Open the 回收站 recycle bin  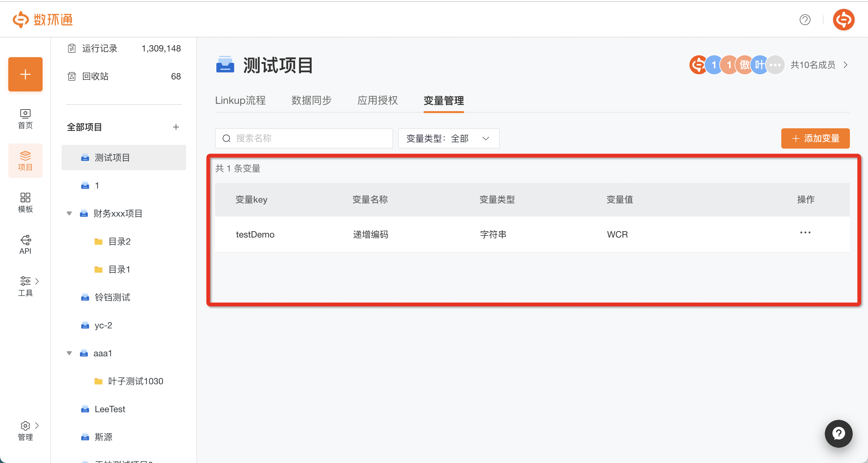click(95, 76)
